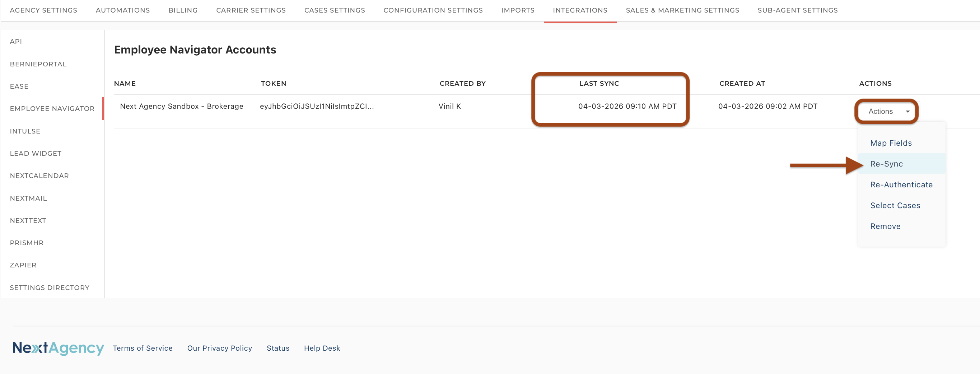Switch to the Imports tab
This screenshot has width=980, height=374.
[517, 10]
